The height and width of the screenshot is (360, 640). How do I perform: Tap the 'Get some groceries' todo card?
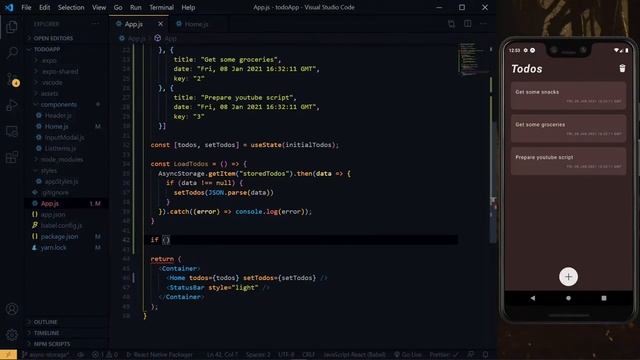click(x=568, y=129)
